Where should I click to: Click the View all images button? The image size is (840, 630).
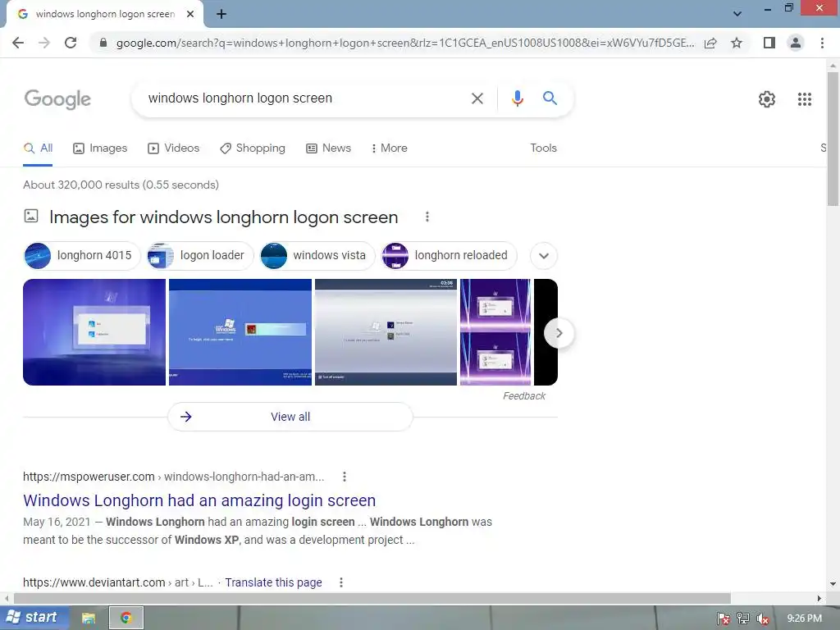coord(290,417)
